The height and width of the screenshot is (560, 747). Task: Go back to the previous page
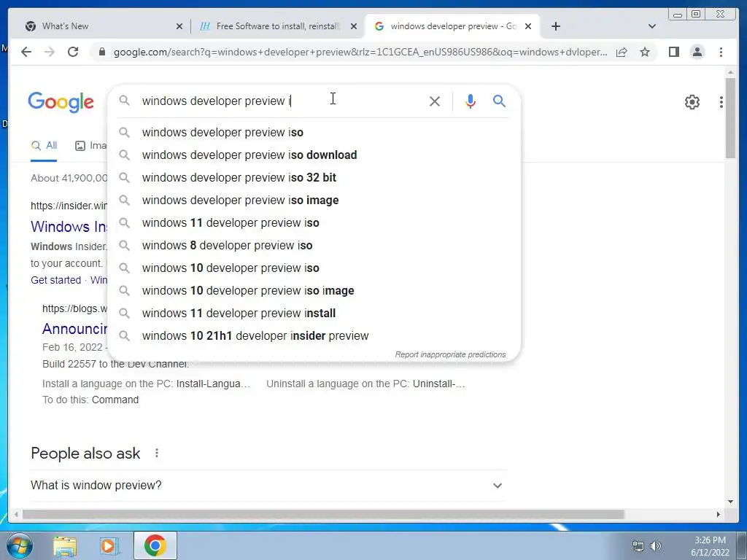click(x=26, y=52)
